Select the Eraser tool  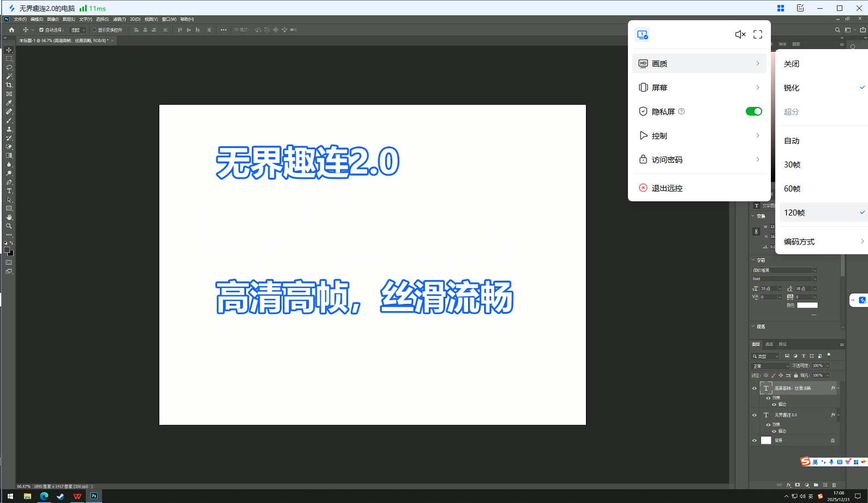[x=9, y=147]
